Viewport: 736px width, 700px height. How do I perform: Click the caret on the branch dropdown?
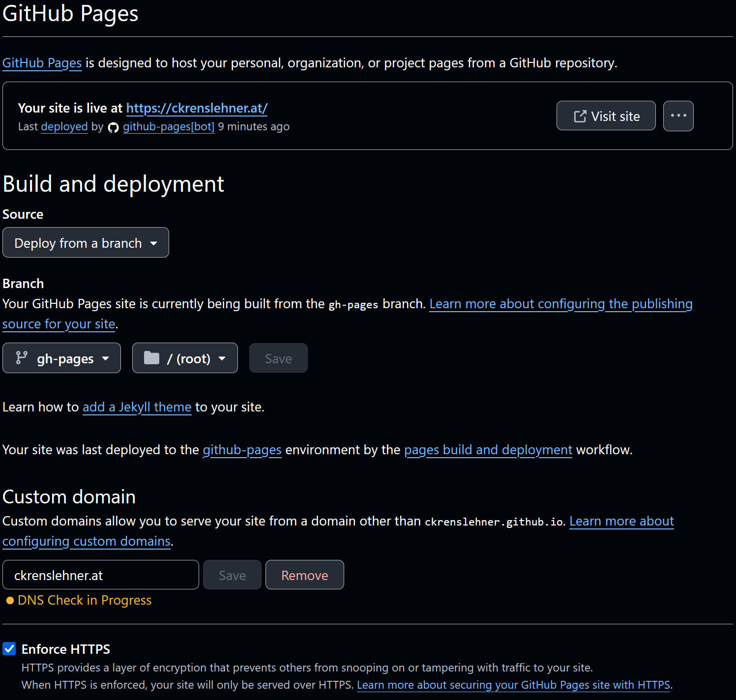[106, 358]
